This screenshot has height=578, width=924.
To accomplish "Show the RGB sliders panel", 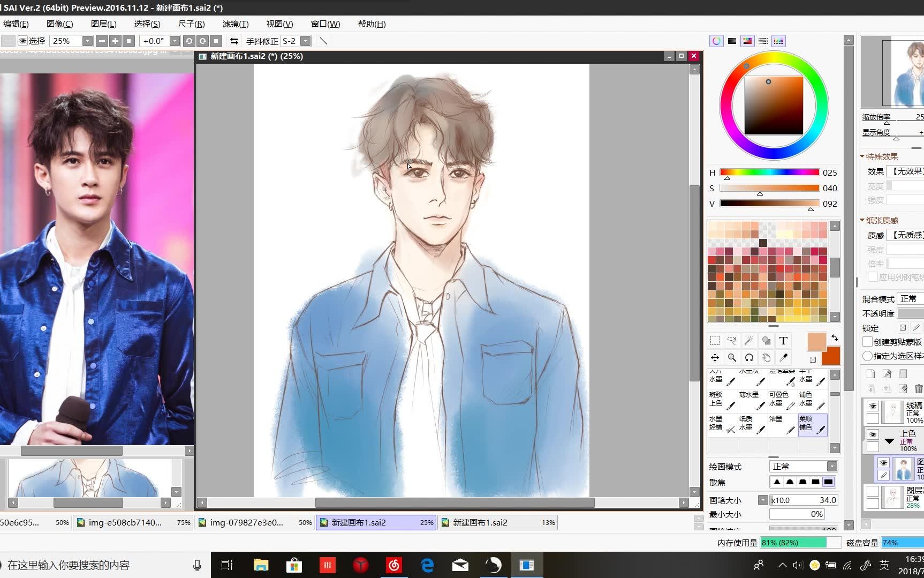I will (x=732, y=41).
